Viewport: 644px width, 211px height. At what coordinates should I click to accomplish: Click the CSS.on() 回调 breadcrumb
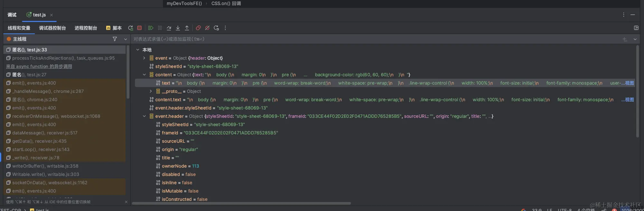pyautogui.click(x=226, y=4)
